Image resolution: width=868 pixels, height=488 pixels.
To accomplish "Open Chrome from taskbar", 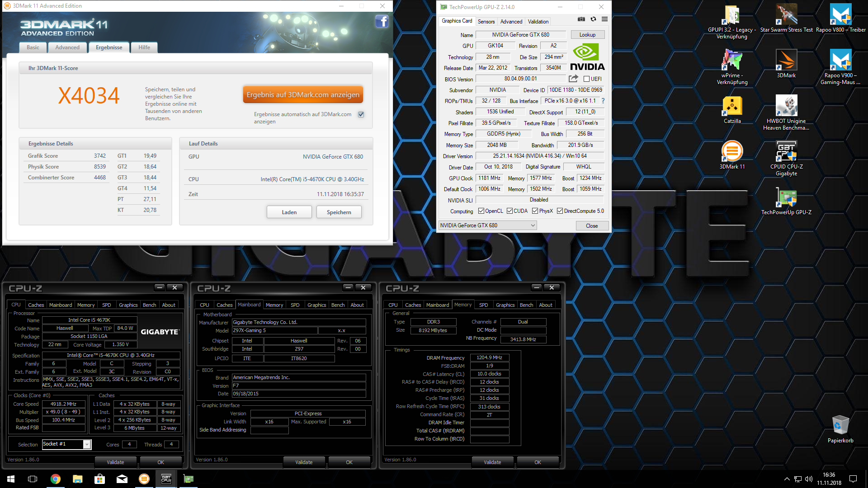I will (x=55, y=479).
